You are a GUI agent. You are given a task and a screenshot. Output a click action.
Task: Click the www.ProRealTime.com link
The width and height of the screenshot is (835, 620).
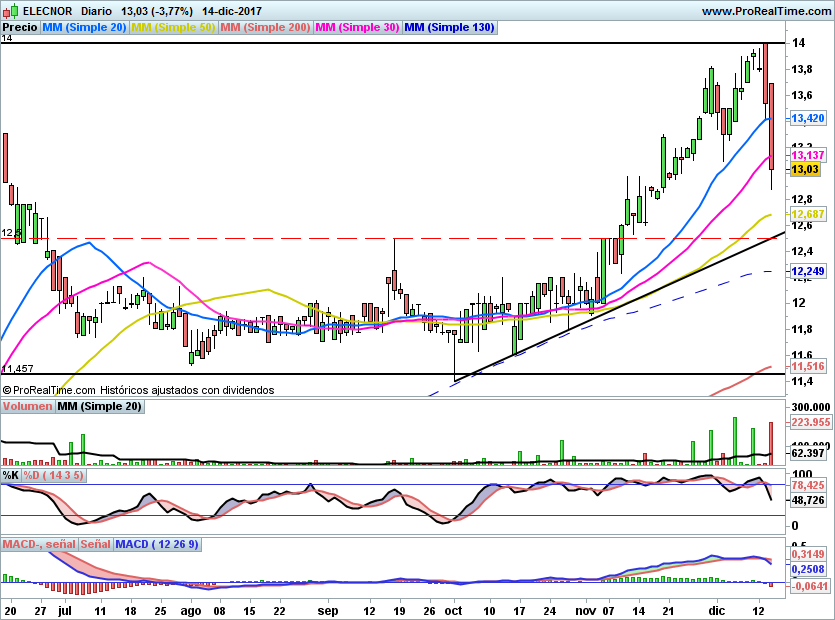coord(766,11)
